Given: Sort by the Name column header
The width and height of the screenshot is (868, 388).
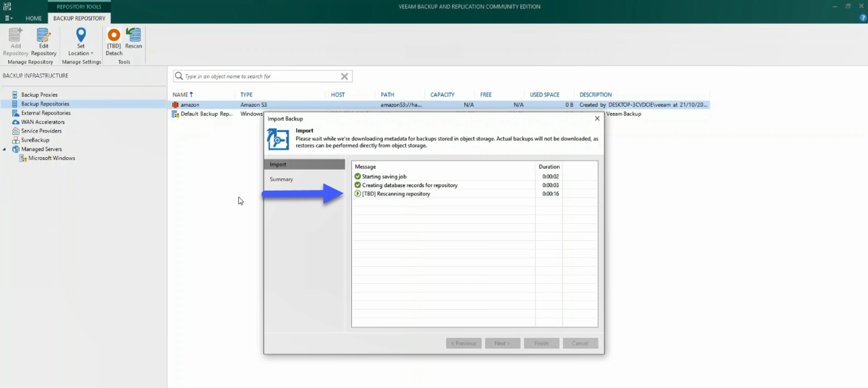Looking at the screenshot, I should click(182, 95).
